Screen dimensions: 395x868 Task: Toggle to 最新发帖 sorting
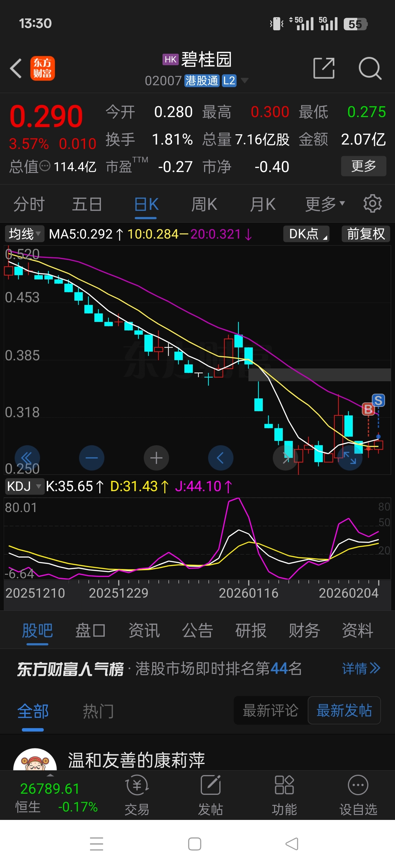coord(344,710)
